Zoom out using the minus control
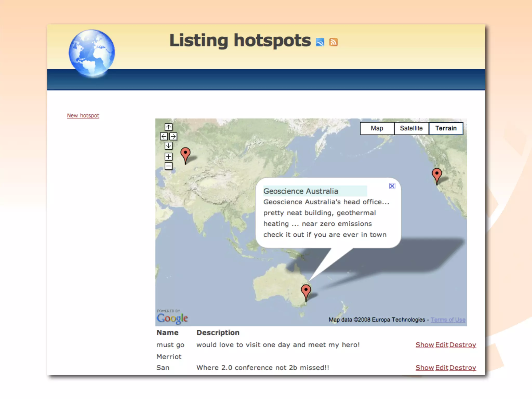Screen dimensions: 532x399 [168, 166]
